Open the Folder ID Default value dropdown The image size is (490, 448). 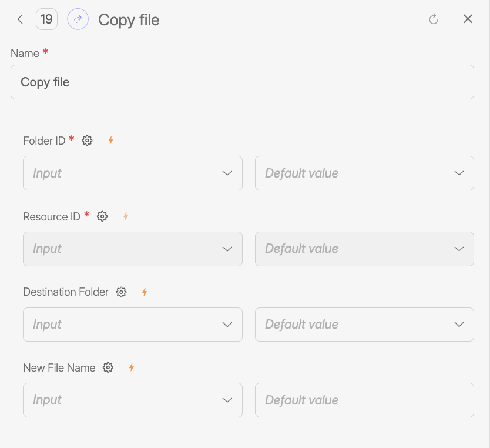pos(364,173)
